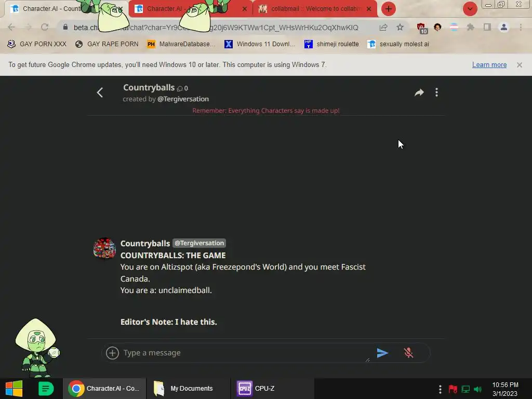
Task: Open creator @Tergiversation profile link in header
Action: (x=183, y=99)
